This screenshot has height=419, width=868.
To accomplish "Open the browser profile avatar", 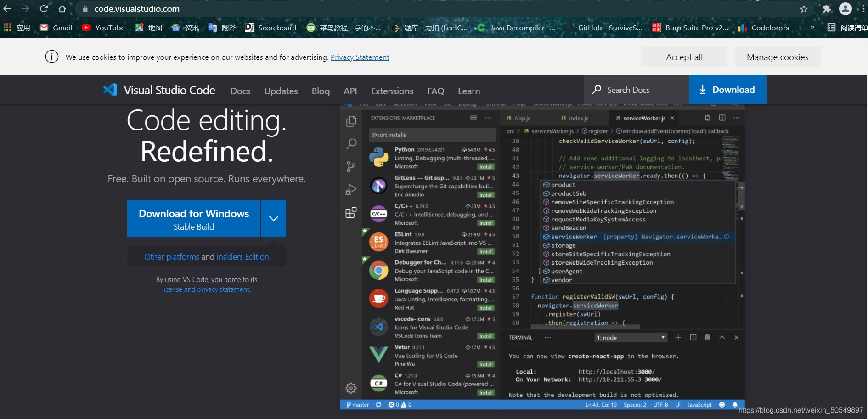I will click(x=845, y=9).
